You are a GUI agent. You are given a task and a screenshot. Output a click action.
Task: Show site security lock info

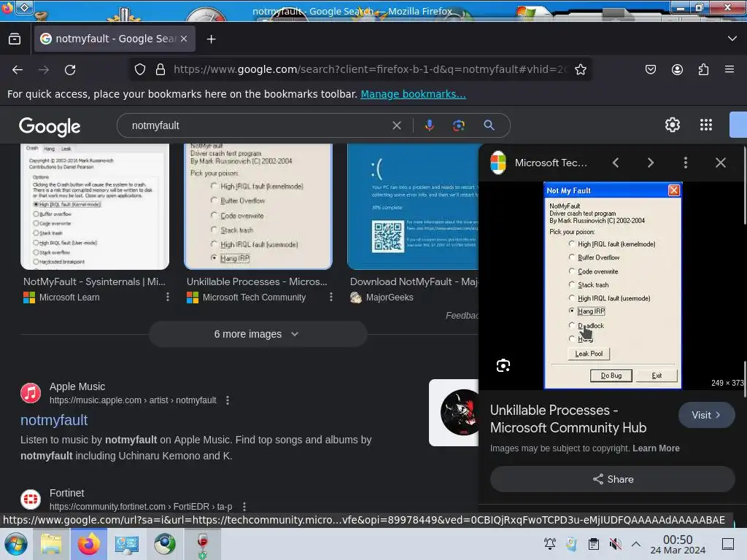pos(160,69)
